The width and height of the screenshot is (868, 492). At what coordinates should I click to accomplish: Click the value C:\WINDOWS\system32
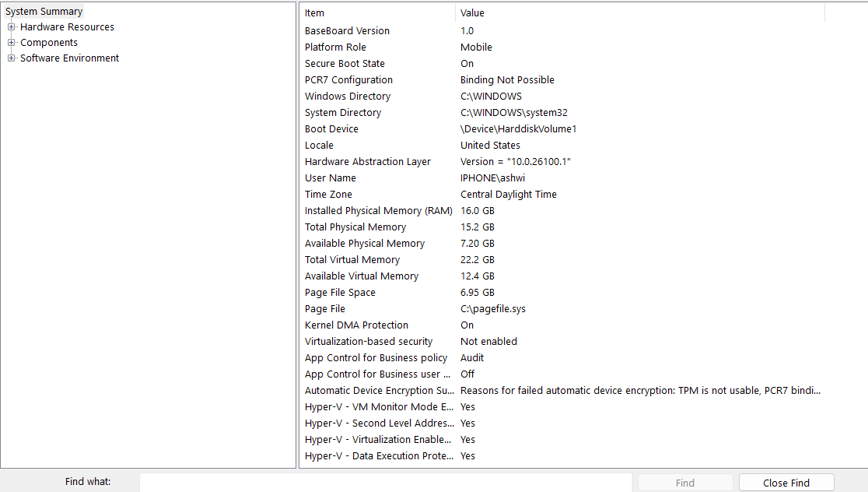point(513,112)
